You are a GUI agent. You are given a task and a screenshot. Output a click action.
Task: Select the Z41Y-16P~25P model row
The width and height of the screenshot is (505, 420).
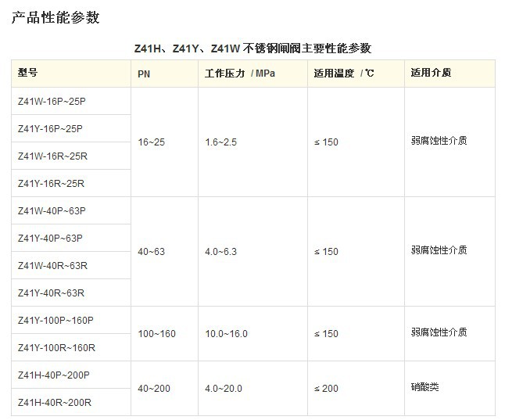click(x=50, y=128)
